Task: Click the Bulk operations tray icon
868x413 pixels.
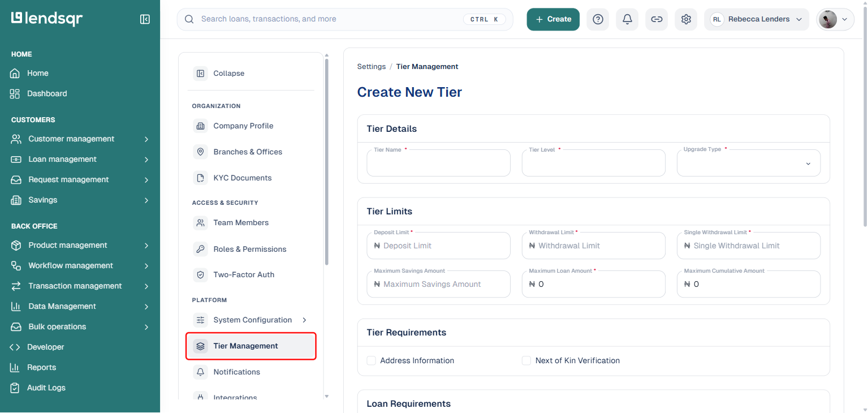Action: coord(16,327)
